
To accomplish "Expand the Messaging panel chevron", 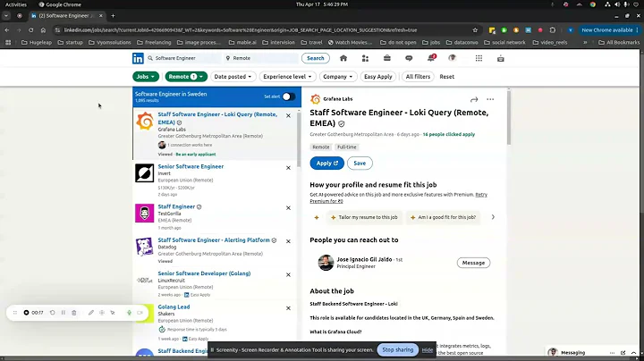I will [x=634, y=353].
